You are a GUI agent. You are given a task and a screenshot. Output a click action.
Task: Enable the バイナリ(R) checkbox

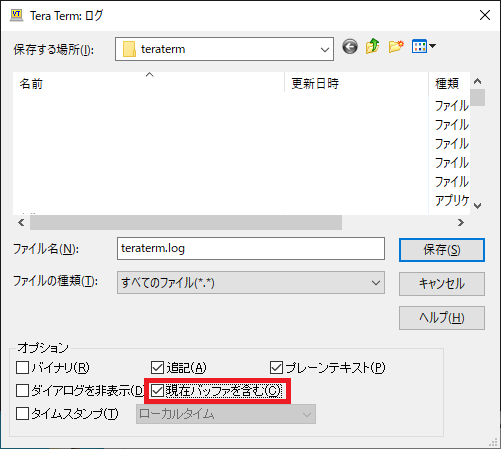22,368
